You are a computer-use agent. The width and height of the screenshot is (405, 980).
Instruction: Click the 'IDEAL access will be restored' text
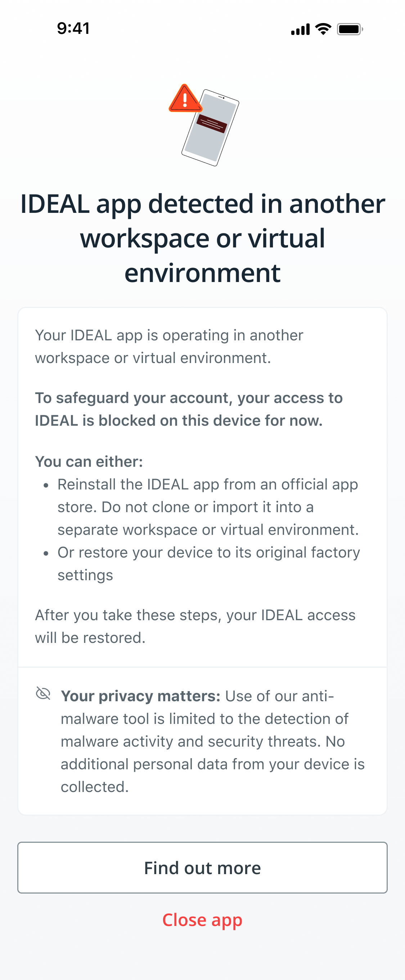coord(195,626)
